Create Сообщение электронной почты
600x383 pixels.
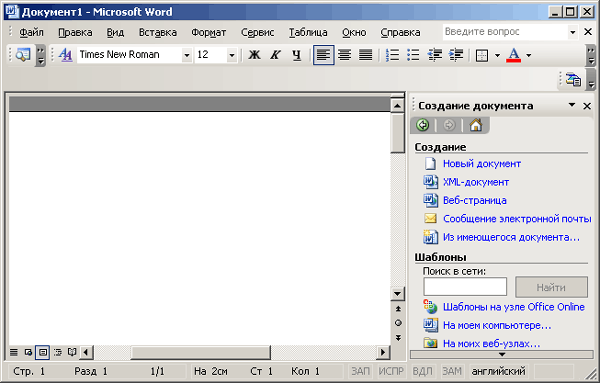[517, 219]
